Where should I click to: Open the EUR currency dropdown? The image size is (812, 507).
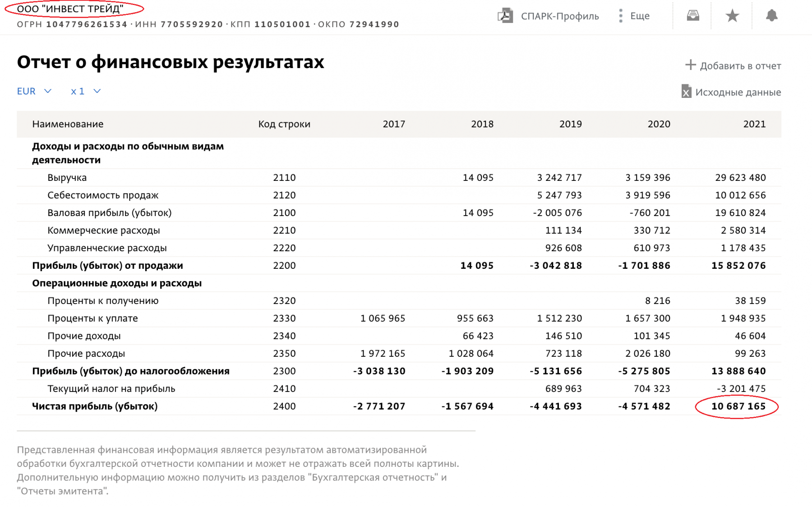coord(34,91)
